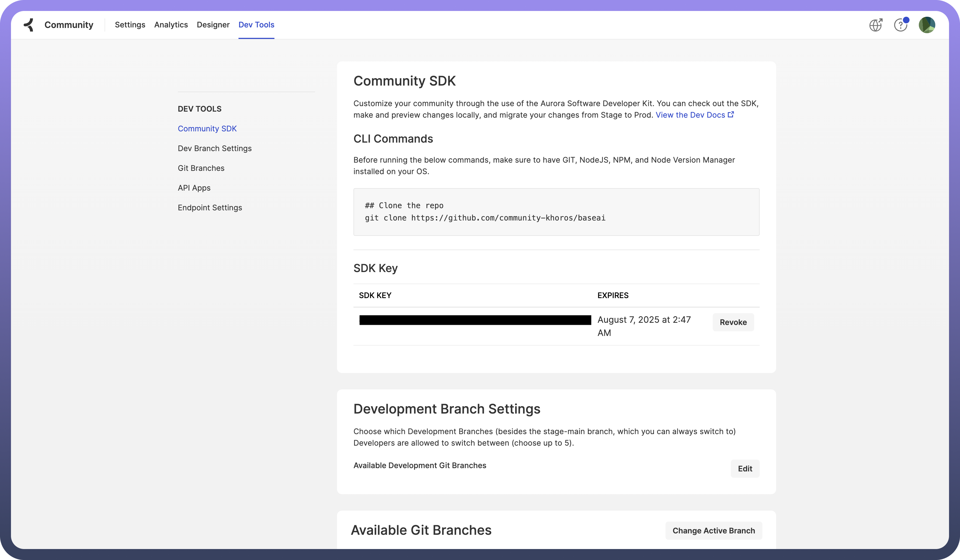Open the help question mark icon
Viewport: 960px width, 560px height.
pos(900,25)
